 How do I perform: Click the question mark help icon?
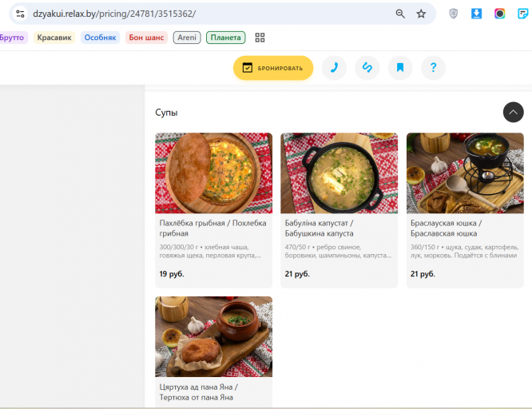[433, 68]
